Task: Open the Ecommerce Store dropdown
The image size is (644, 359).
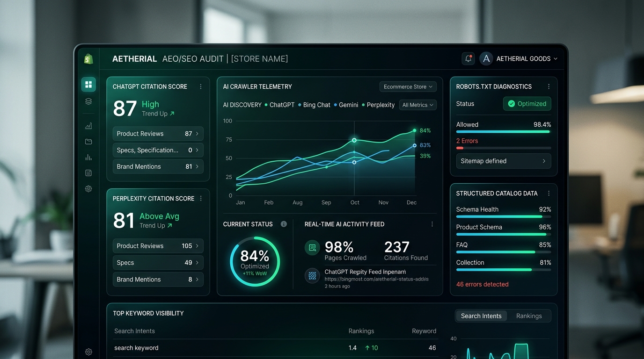Action: click(x=408, y=86)
